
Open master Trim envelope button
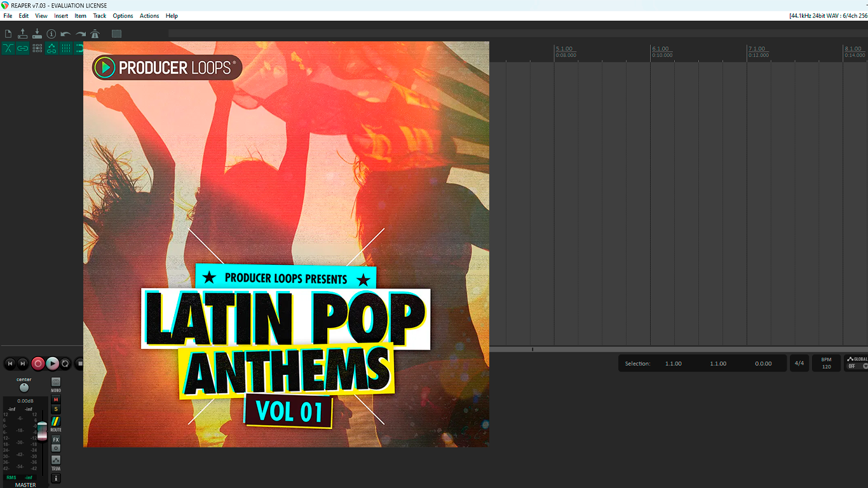56,460
